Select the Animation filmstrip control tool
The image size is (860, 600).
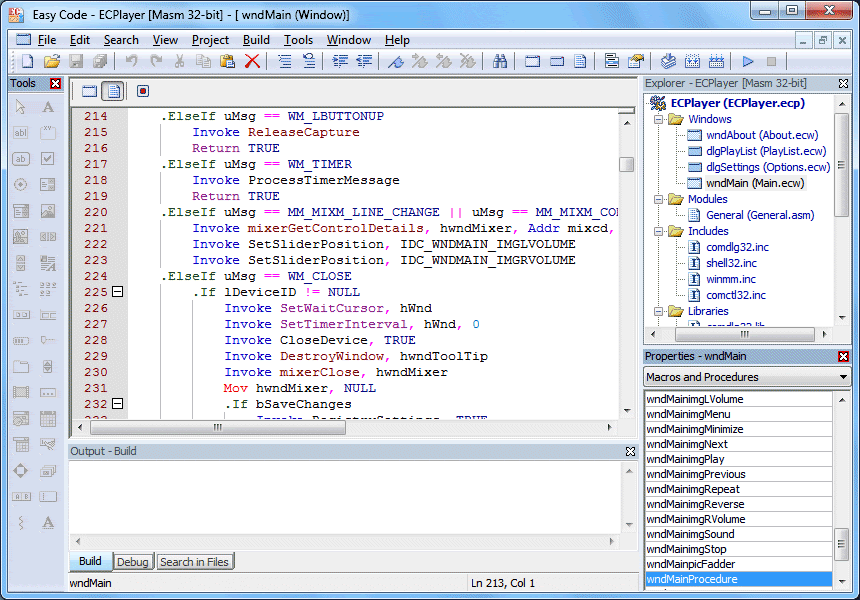pyautogui.click(x=21, y=393)
